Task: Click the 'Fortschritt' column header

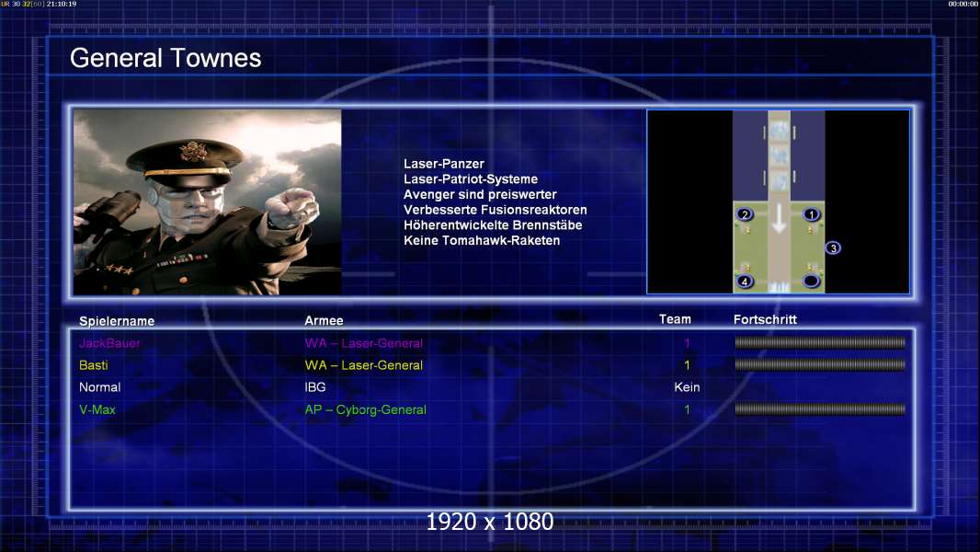Action: coord(765,319)
